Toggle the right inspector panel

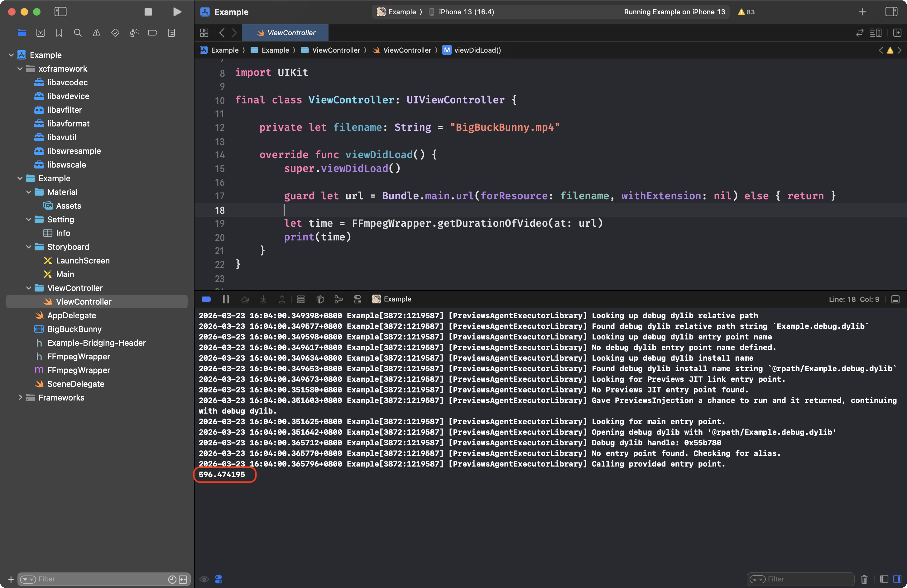891,12
